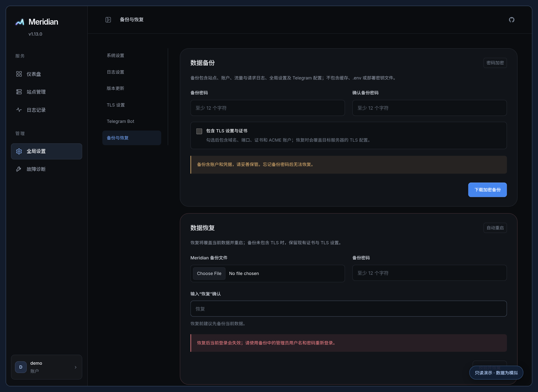Expand the demo account chevron
Screen dimensions: 538x392
point(76,367)
